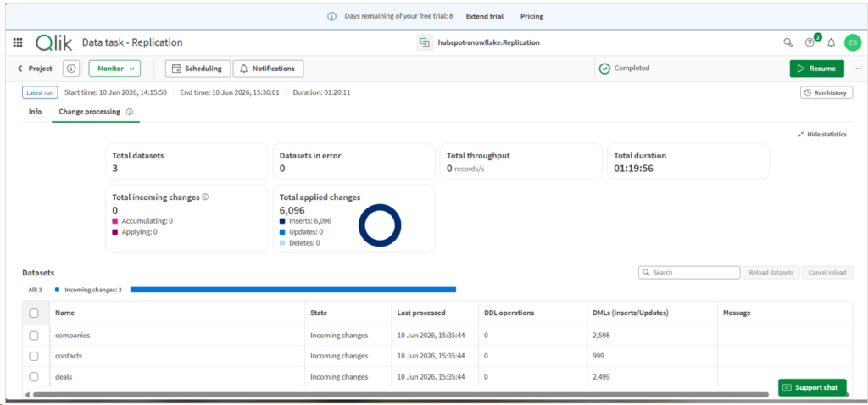The image size is (868, 405).
Task: Click the datasets Search field
Action: (688, 273)
